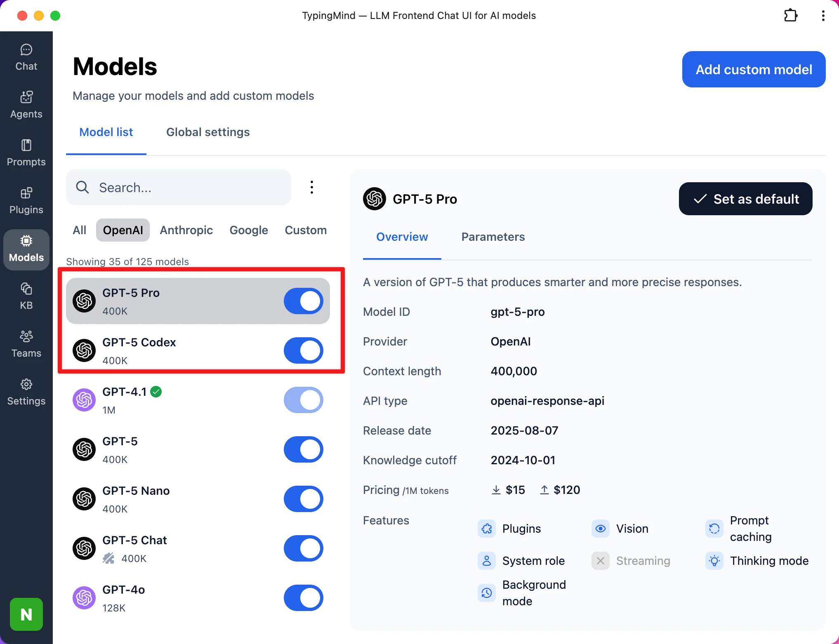
Task: Open the Plugins section in sidebar
Action: click(x=26, y=201)
